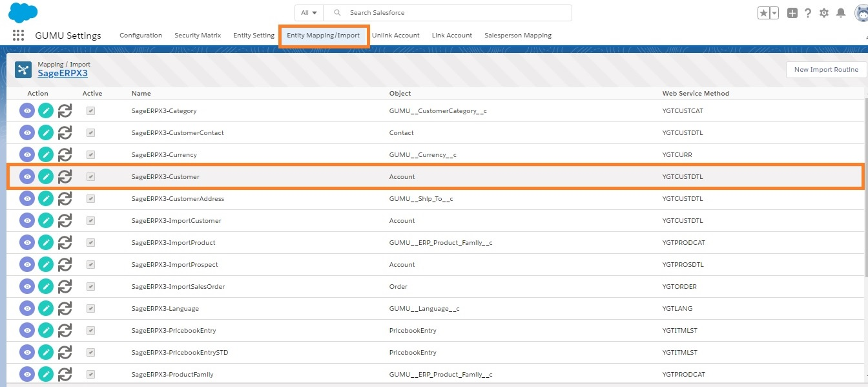The width and height of the screenshot is (868, 387).
Task: Switch to the Salesperson Mapping tab
Action: pos(518,36)
